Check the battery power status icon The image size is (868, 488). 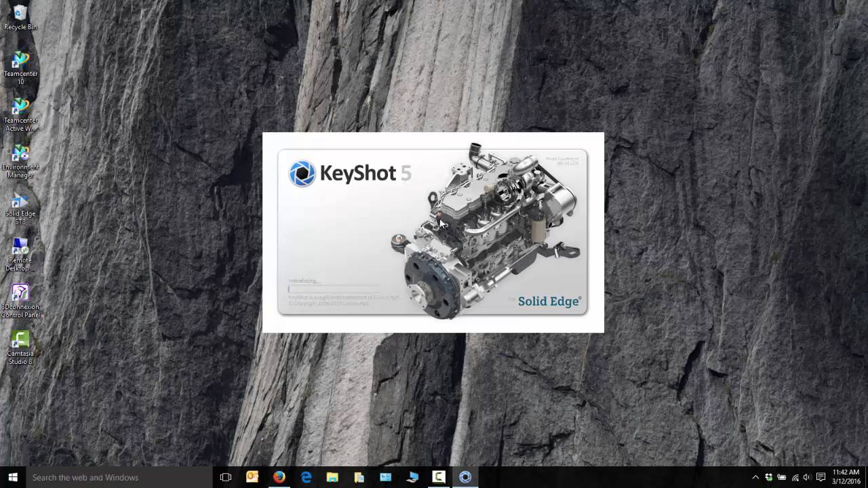[781, 477]
